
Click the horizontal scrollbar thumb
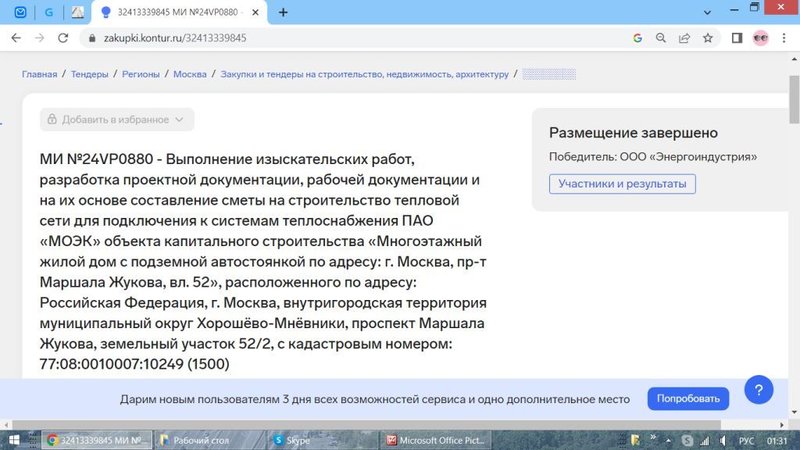(x=366, y=424)
